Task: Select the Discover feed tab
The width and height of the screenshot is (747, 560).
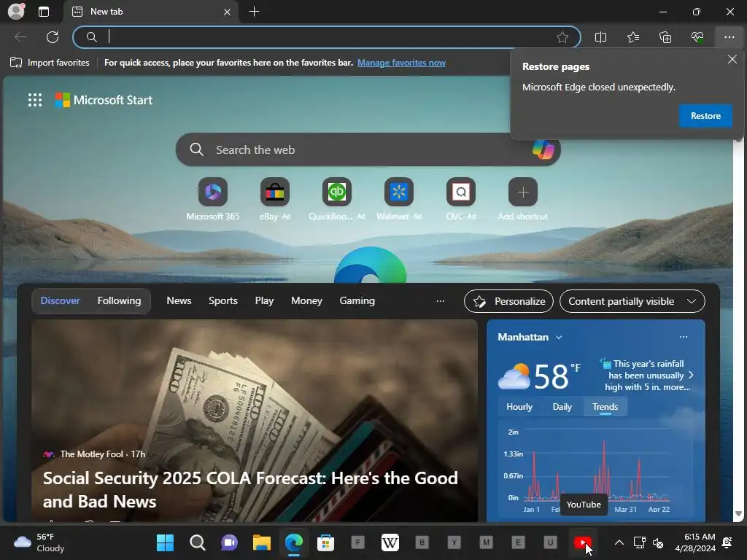Action: (60, 301)
